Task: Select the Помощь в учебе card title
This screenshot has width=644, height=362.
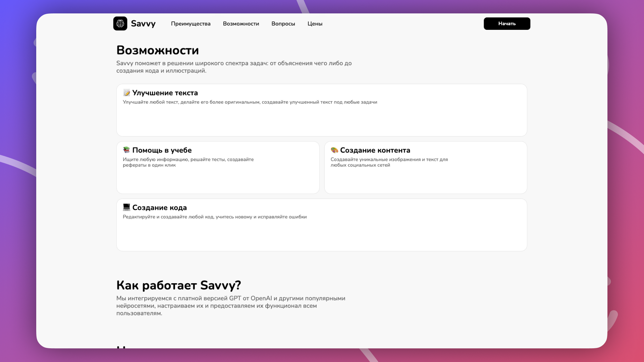Action: tap(162, 150)
